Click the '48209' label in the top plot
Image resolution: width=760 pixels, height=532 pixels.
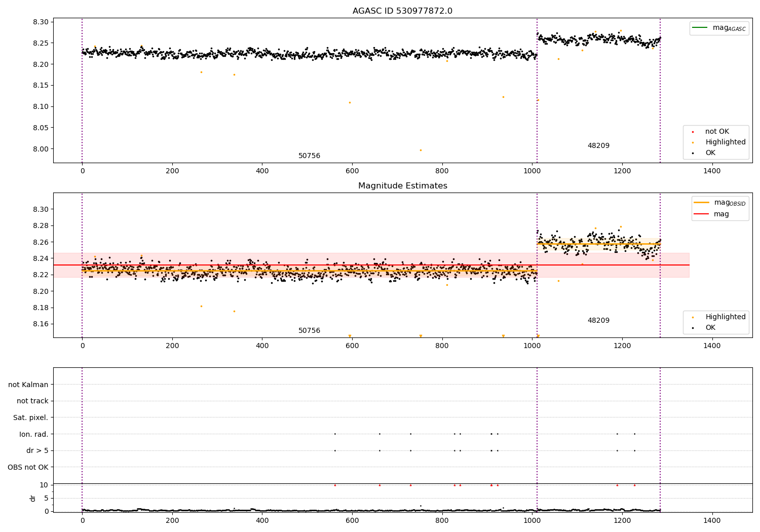coord(598,146)
